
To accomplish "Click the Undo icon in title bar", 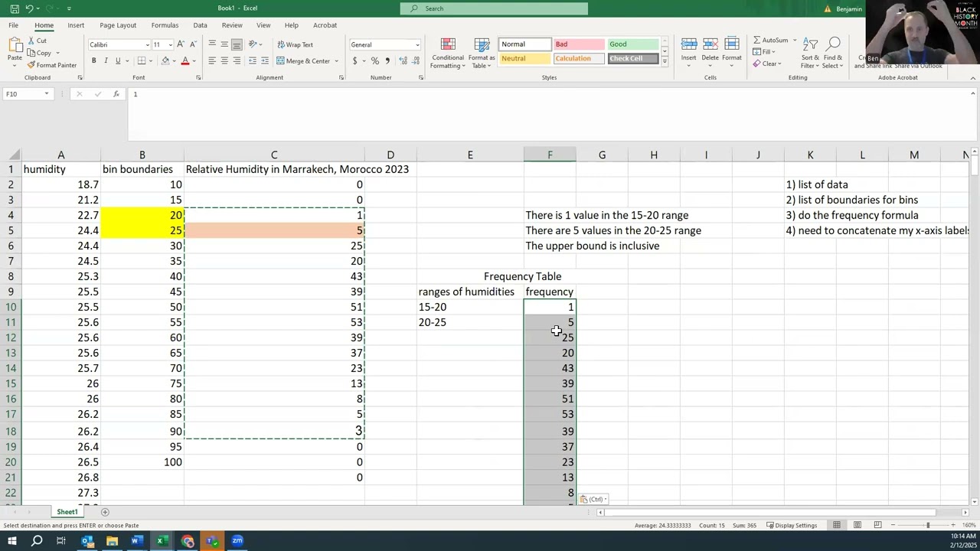I will tap(28, 8).
